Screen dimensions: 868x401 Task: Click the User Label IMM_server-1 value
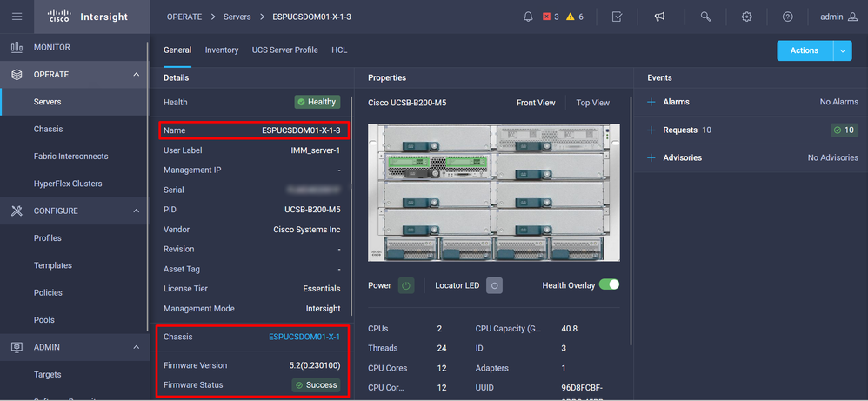[316, 150]
